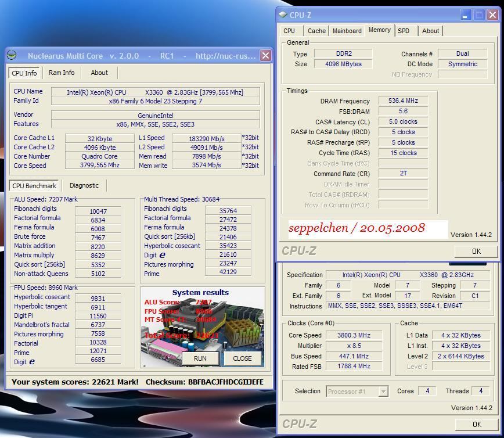Click the Mem read value 7898 Mb/s
Viewport: 504px width, 438px height.
tap(206, 156)
